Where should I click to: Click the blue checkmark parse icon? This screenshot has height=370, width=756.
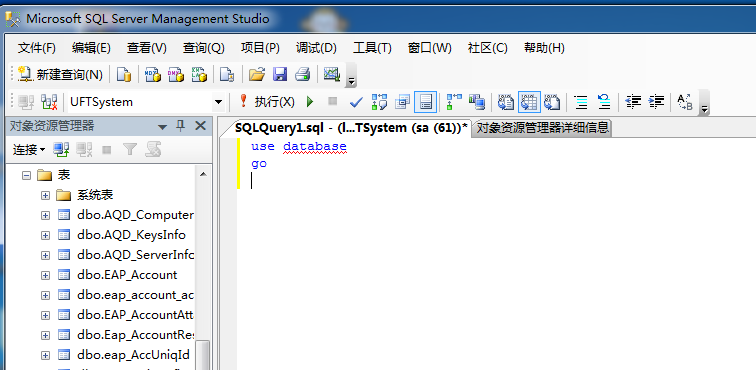click(356, 102)
